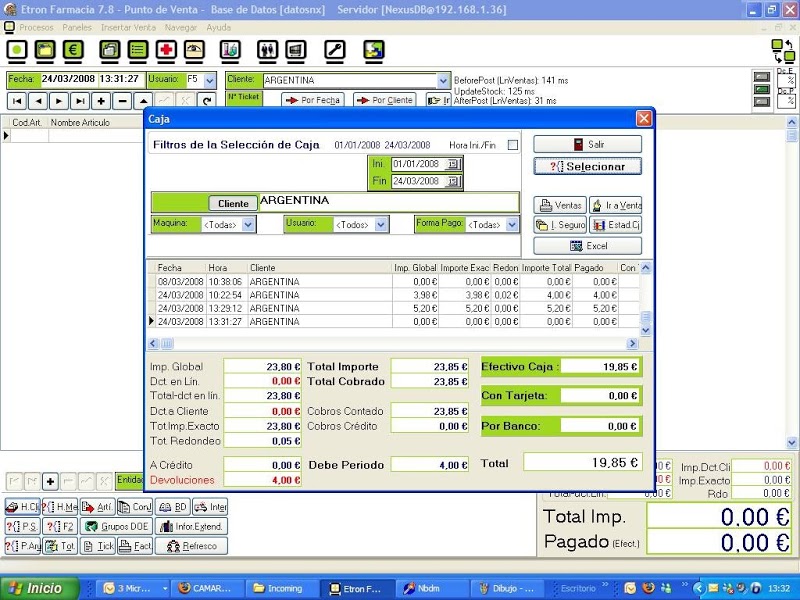Open the Ayuda menu
800x600 pixels.
tap(218, 28)
